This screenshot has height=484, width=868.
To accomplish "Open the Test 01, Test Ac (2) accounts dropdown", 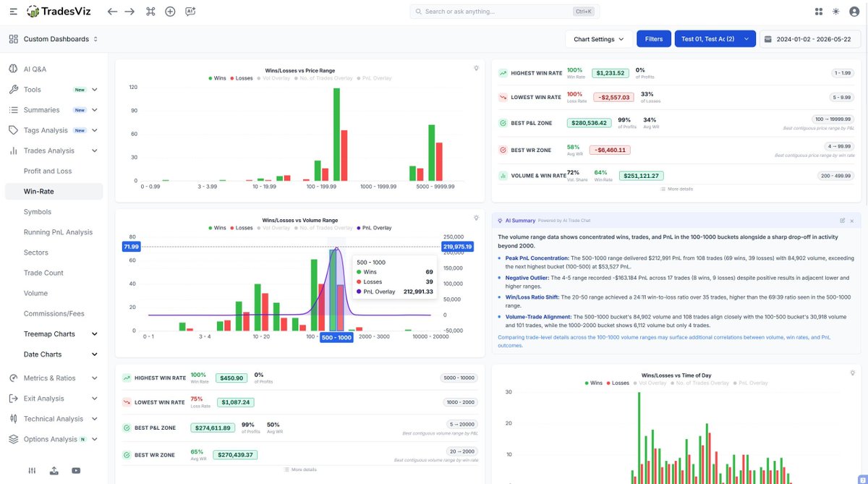I will point(715,39).
